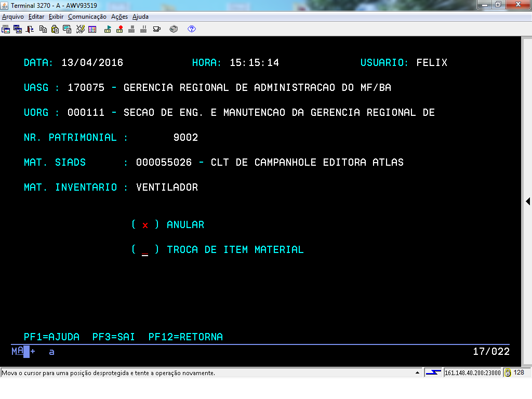Click the date 13/04/2016
The width and height of the screenshot is (532, 399).
pos(92,63)
